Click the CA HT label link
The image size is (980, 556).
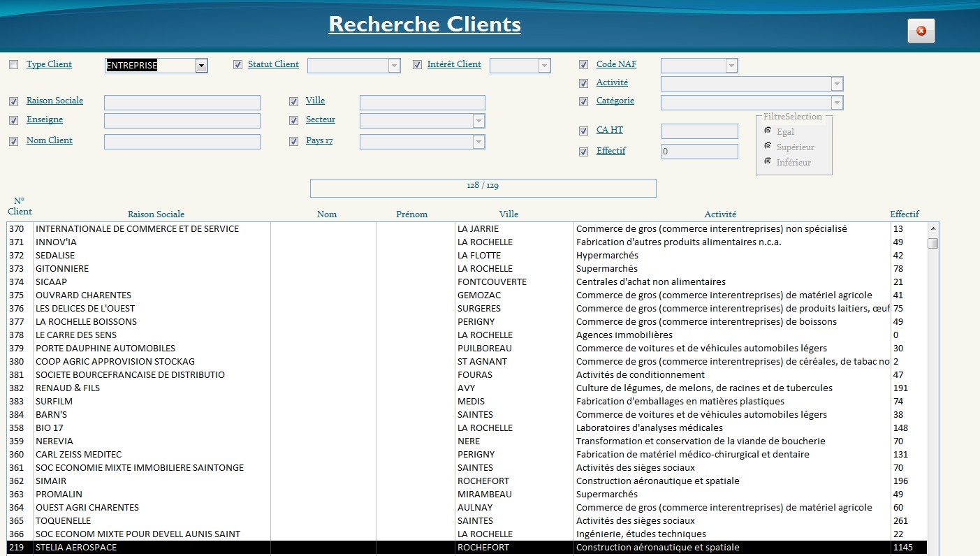[610, 130]
